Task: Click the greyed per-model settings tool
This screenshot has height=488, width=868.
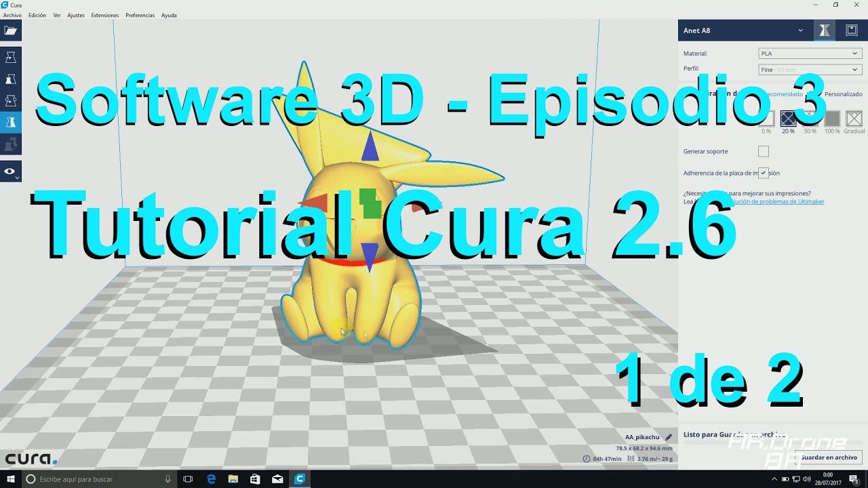Action: pos(10,144)
